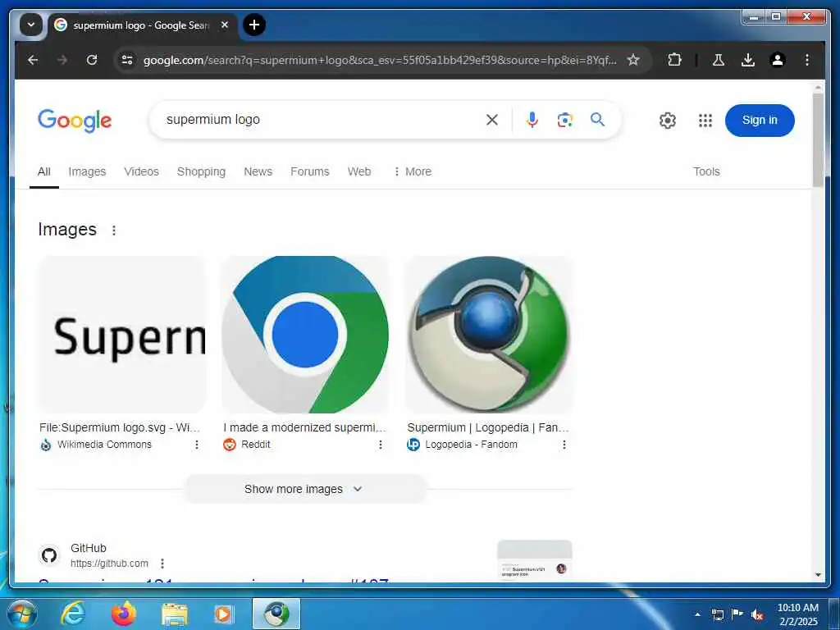
Task: Submit search with magnifier icon
Action: 597,120
